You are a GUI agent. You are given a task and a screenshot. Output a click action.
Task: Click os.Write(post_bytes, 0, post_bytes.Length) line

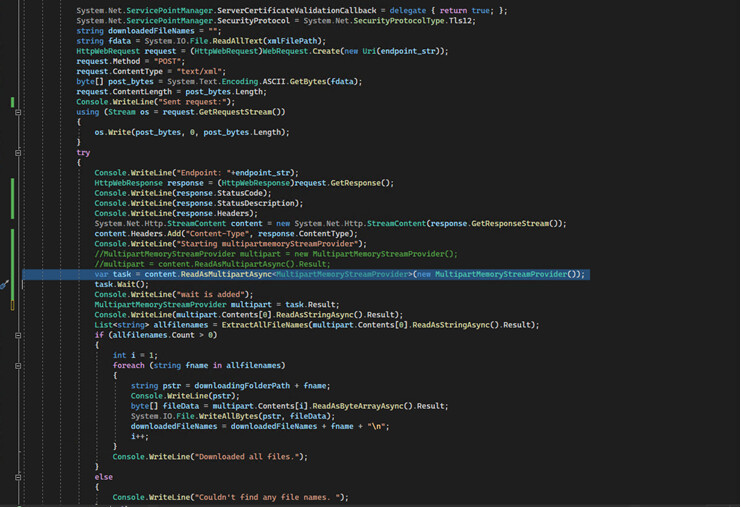(192, 132)
